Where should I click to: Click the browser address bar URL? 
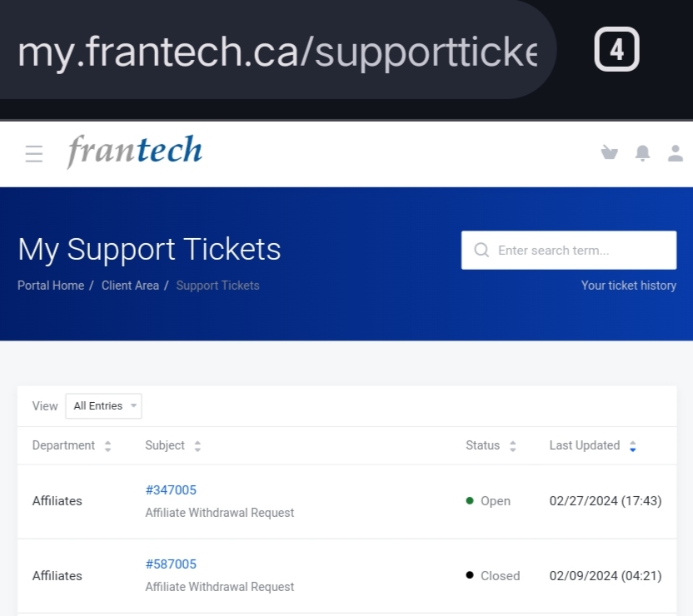click(x=277, y=52)
